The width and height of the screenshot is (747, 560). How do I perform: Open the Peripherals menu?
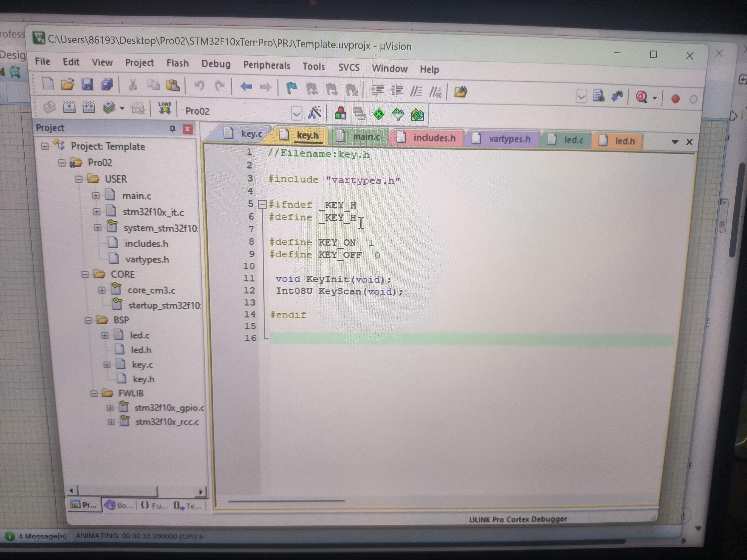[x=266, y=66]
